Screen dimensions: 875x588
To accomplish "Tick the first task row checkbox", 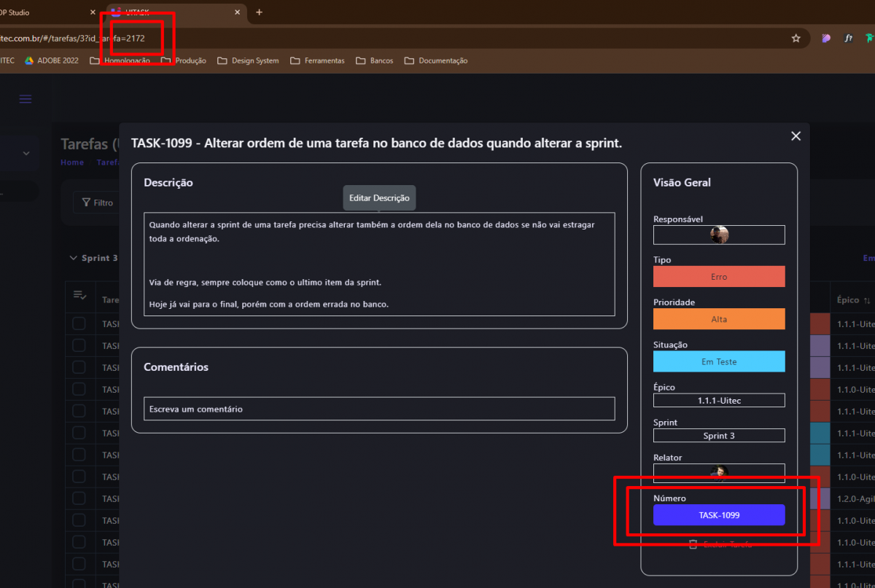I will click(79, 324).
